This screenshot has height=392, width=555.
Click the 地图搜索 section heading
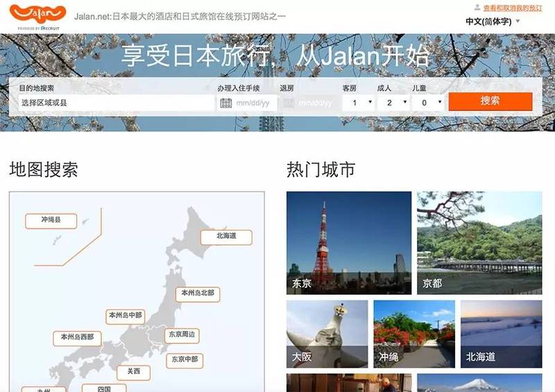tap(44, 169)
